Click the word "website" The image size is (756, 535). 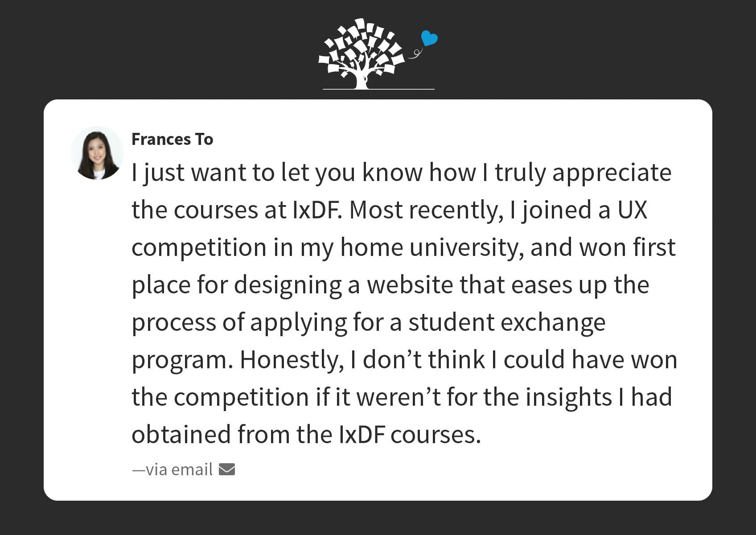click(410, 285)
